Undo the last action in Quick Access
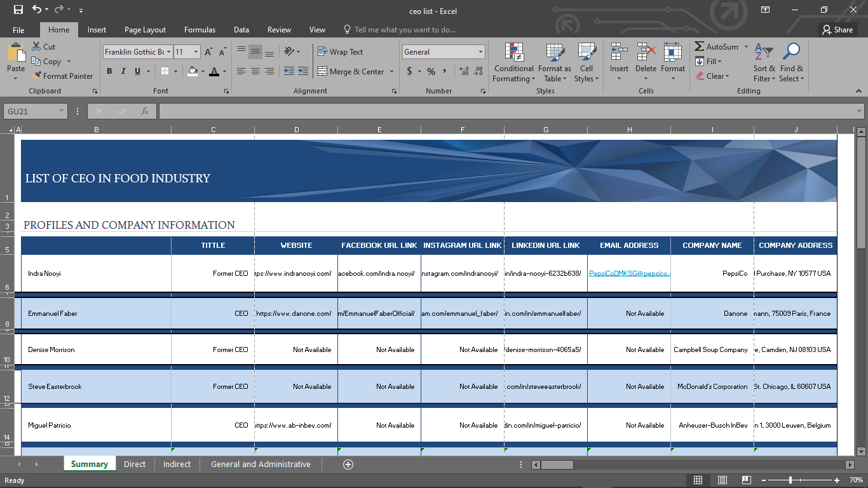Image resolution: width=868 pixels, height=488 pixels. tap(36, 10)
